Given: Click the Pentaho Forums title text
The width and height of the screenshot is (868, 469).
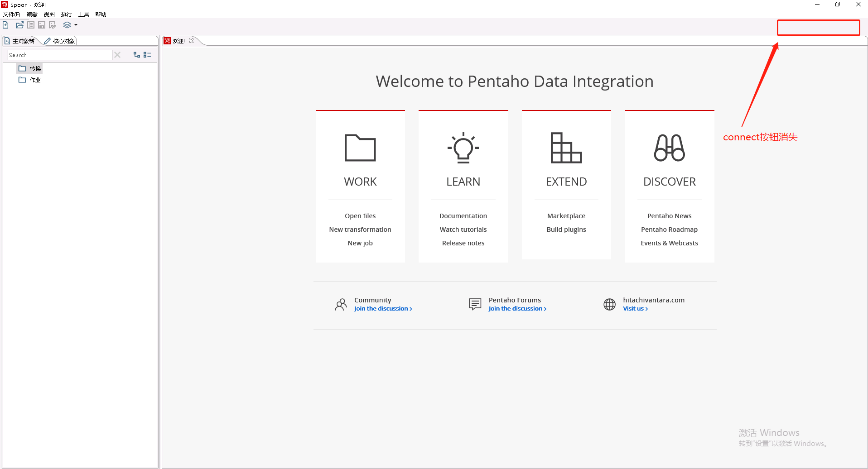Looking at the screenshot, I should click(x=515, y=300).
